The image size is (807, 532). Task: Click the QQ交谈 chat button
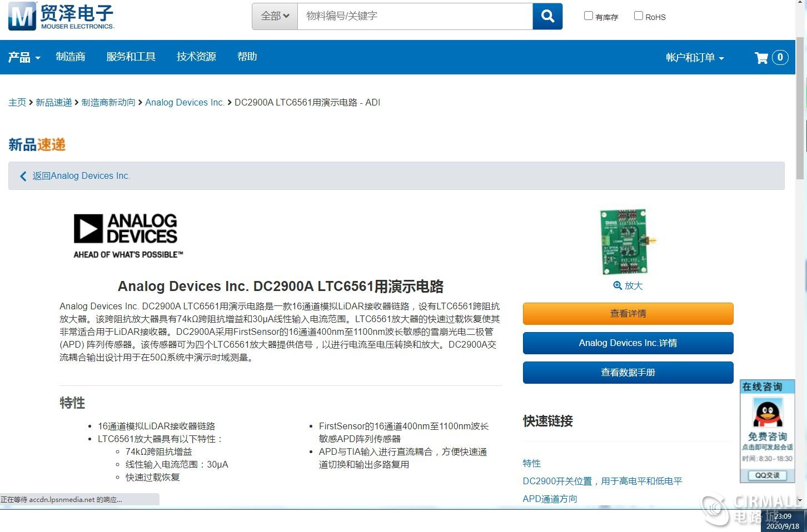[x=767, y=475]
